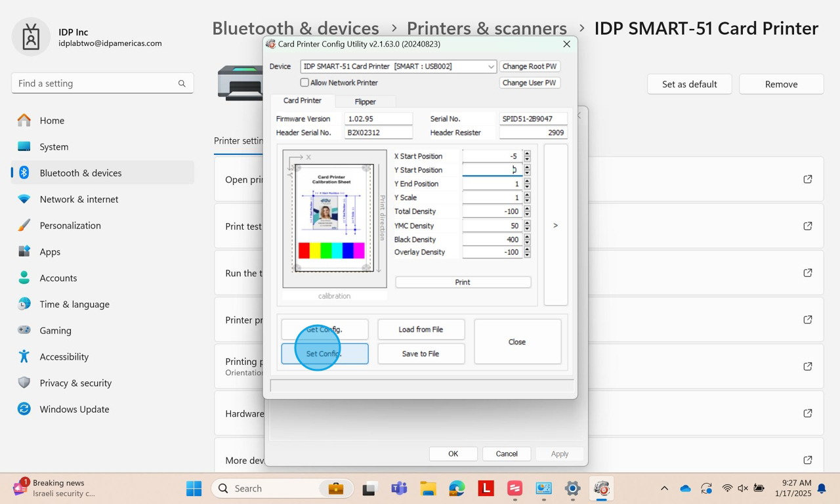
Task: Open File Explorer from the taskbar
Action: 428,488
